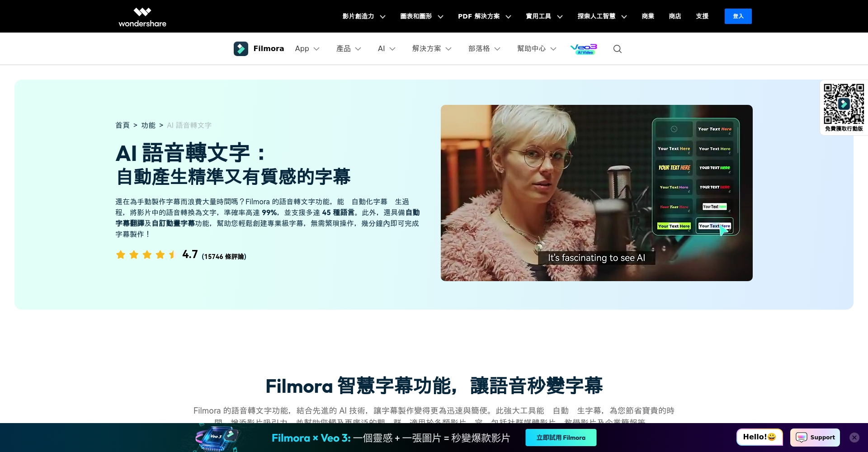868x452 pixels.
Task: Click the star rating icons
Action: (146, 255)
